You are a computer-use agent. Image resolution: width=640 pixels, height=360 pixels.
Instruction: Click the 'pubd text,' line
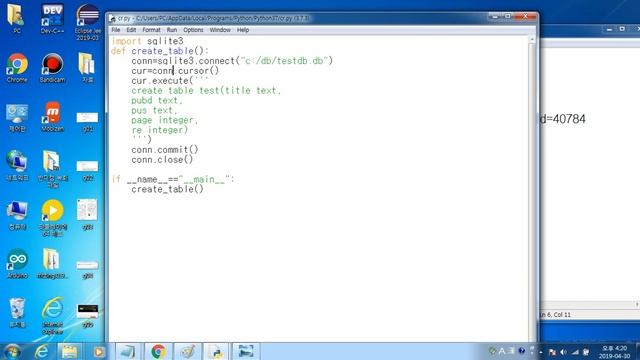(157, 100)
